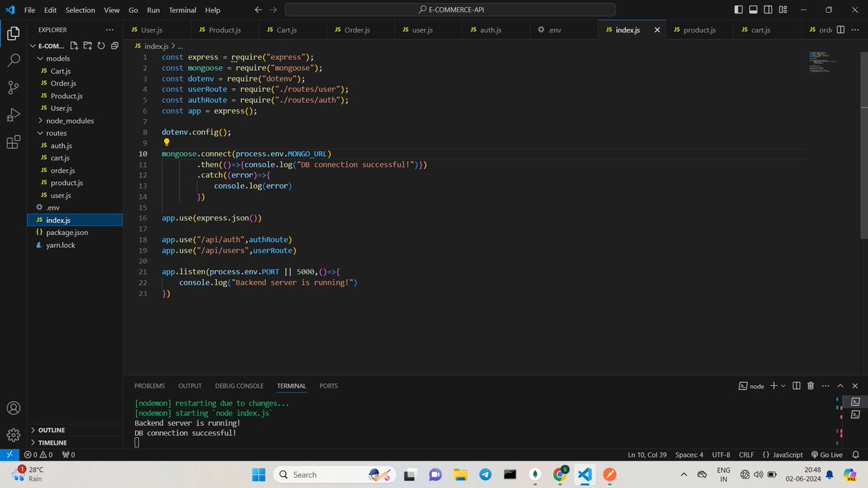This screenshot has width=868, height=488.
Task: Open the Windows Start menu
Action: (x=258, y=474)
